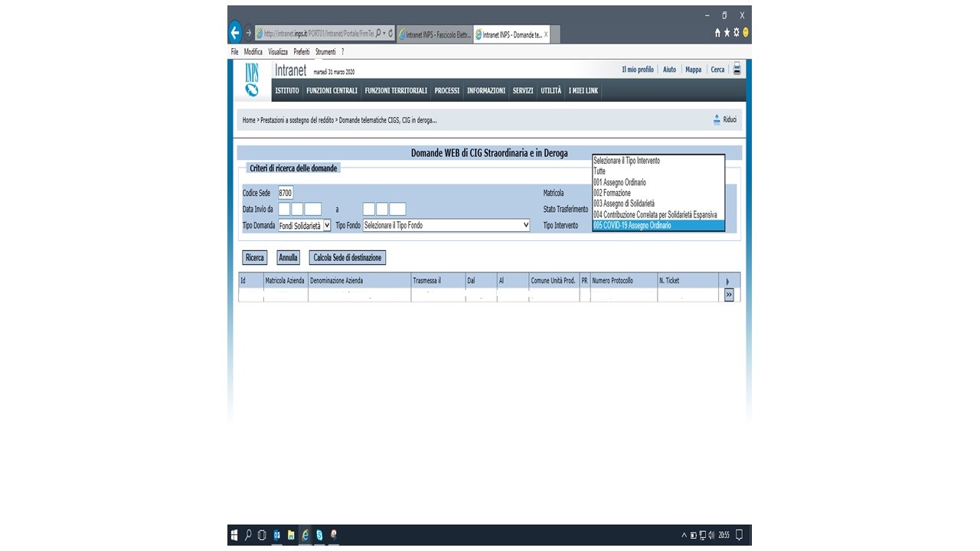Open the Strumenti menu
Screen dimensions: 980x551
pos(325,52)
